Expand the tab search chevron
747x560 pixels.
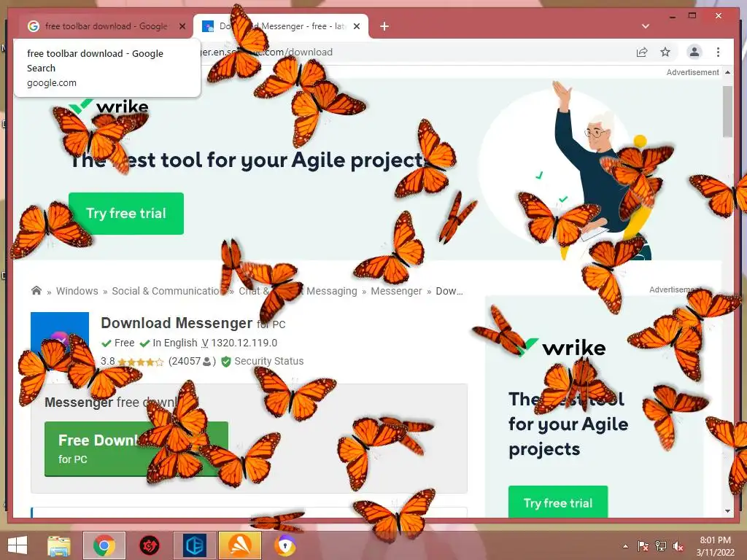point(646,26)
